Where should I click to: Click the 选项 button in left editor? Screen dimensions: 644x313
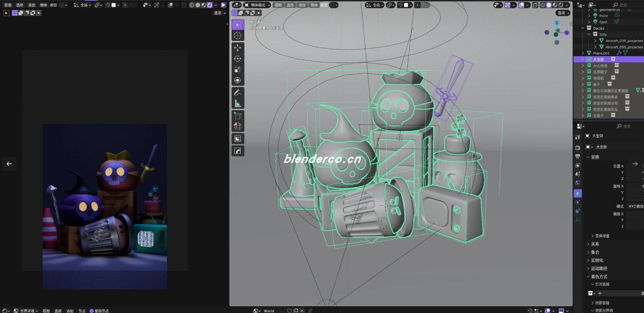point(220,13)
